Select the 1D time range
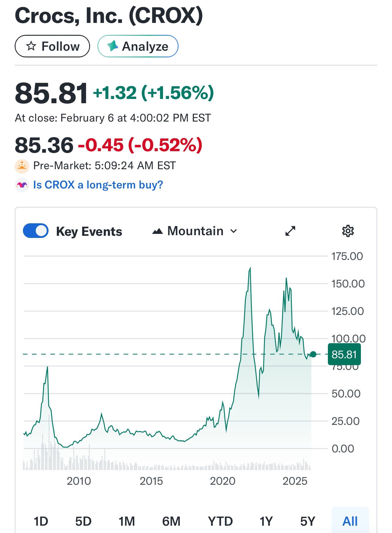 [41, 521]
